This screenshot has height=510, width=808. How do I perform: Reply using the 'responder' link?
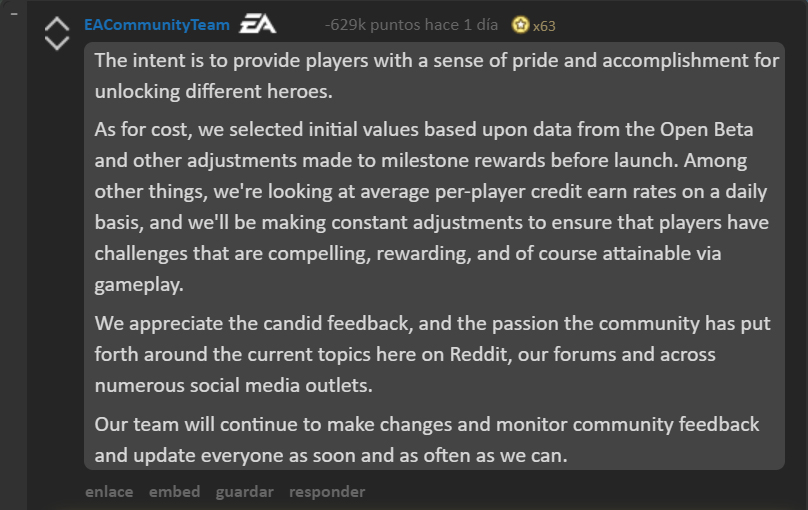click(327, 492)
